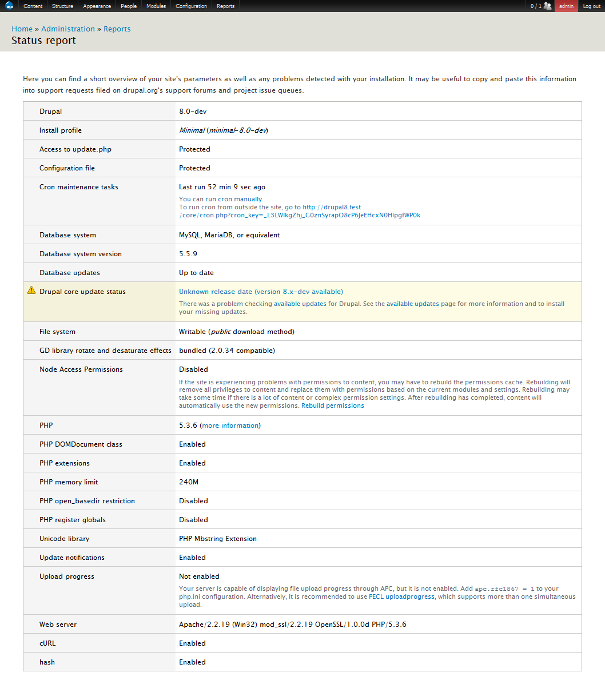Screen dimensions: 605x700
Task: Open the available updates page link
Action: [x=413, y=304]
